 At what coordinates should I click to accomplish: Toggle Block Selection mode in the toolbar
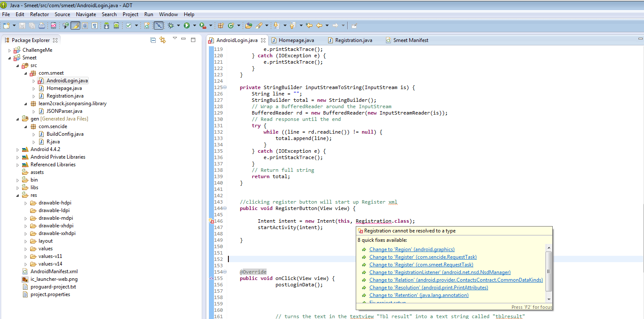click(x=85, y=26)
